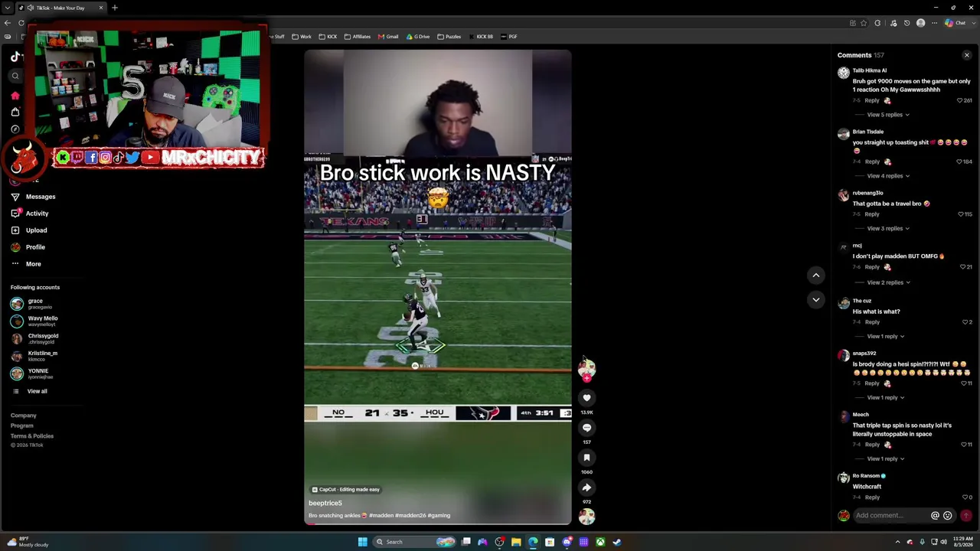This screenshot has height=551, width=980.
Task: Like The cuz's comment
Action: point(965,322)
